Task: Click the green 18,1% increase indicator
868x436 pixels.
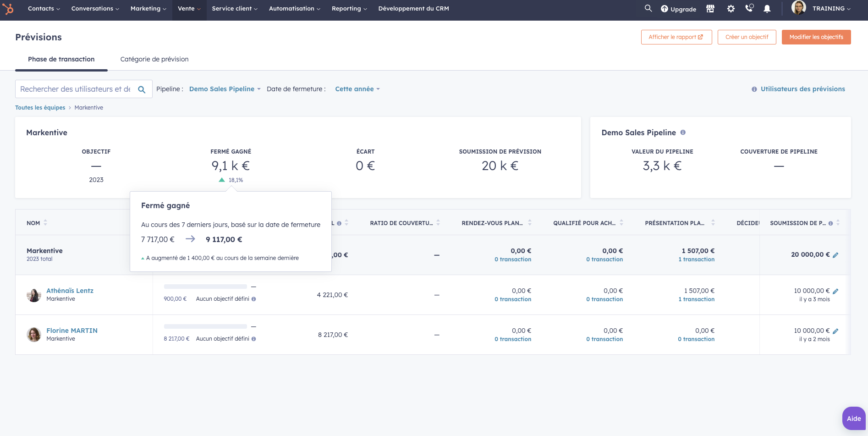Action: [x=231, y=180]
